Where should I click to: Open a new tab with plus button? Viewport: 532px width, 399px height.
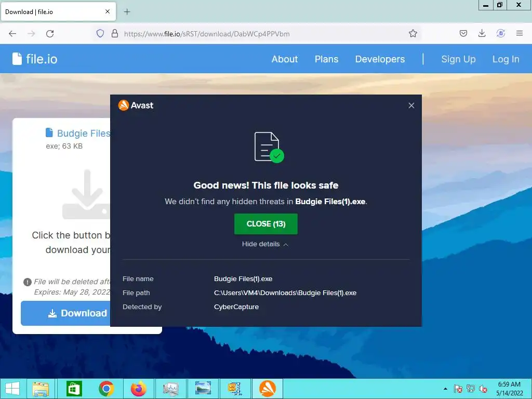click(x=127, y=12)
